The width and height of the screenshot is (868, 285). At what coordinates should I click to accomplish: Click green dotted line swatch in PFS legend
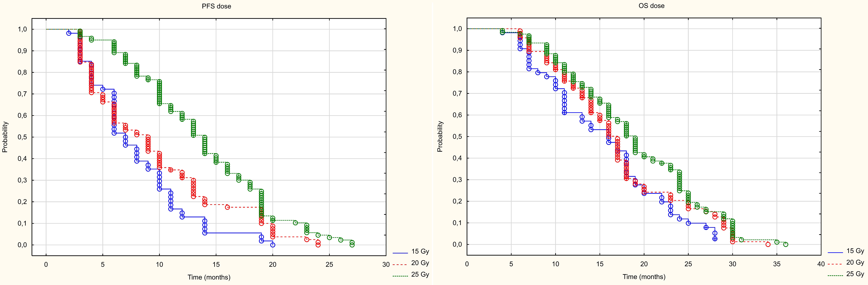click(400, 276)
